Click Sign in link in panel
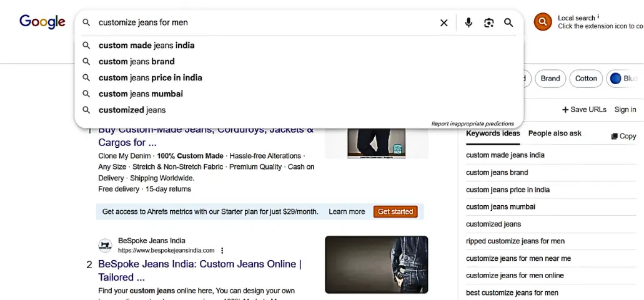The image size is (644, 300). (x=625, y=109)
